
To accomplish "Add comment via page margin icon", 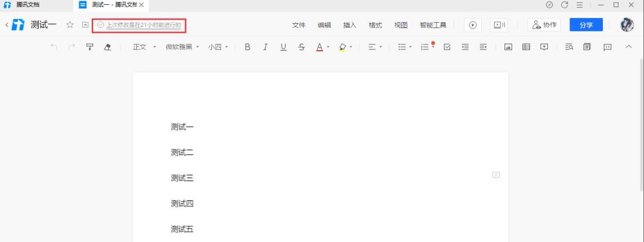I will pos(496,175).
